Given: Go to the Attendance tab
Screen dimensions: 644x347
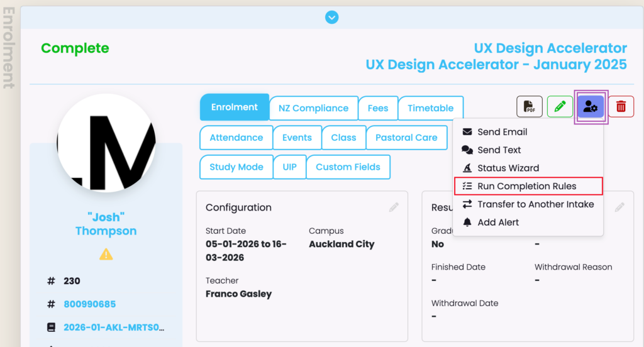Looking at the screenshot, I should tap(236, 138).
